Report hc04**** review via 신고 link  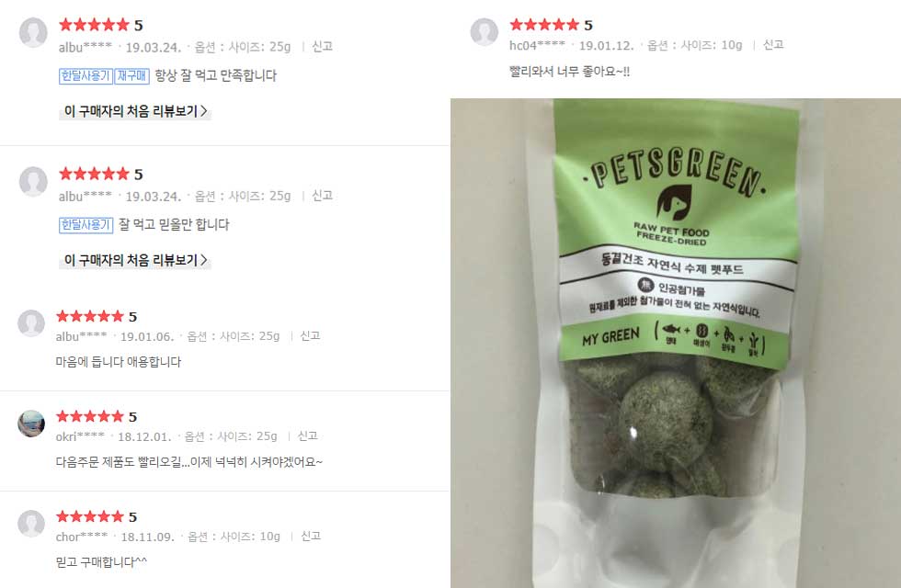[x=773, y=45]
